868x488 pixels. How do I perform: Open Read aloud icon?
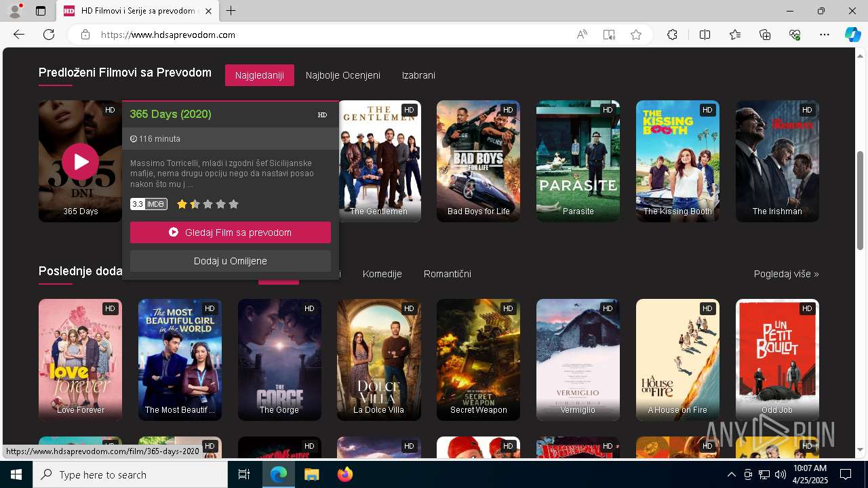[582, 35]
